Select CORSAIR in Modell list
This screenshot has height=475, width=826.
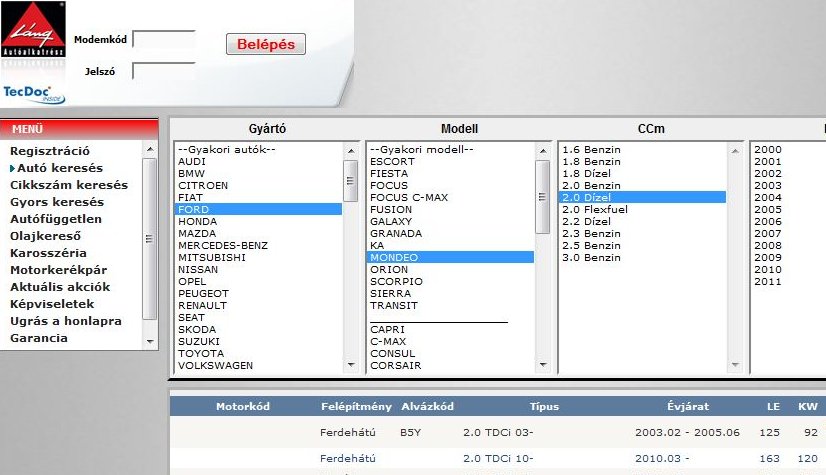[x=450, y=365]
